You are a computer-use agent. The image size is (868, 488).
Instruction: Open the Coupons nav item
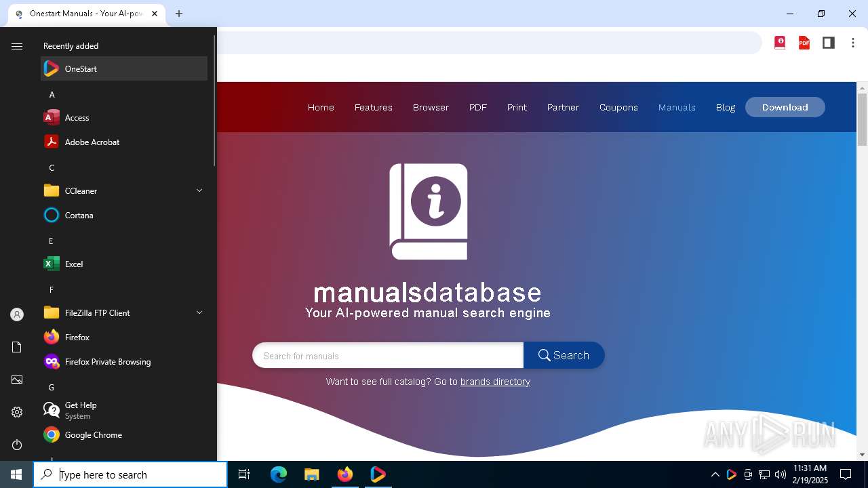pos(618,107)
